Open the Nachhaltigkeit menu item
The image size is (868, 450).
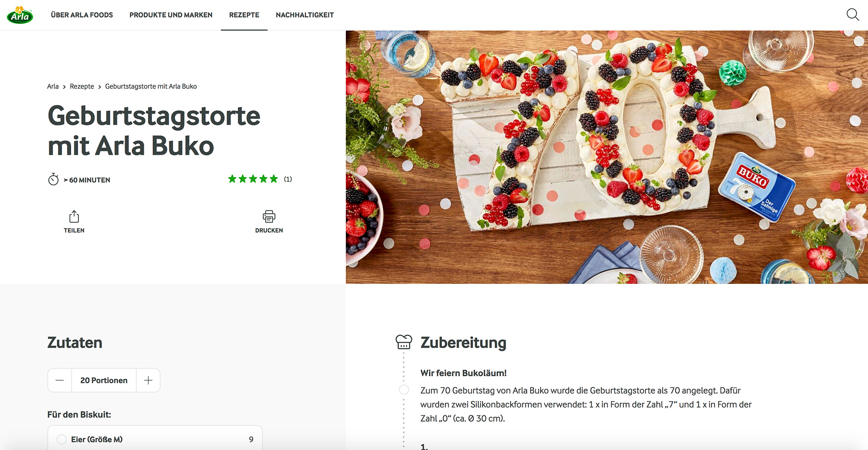pyautogui.click(x=305, y=15)
